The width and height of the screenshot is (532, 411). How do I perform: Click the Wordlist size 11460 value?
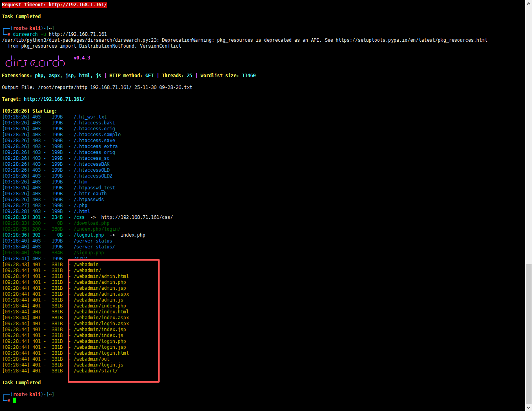pyautogui.click(x=249, y=76)
